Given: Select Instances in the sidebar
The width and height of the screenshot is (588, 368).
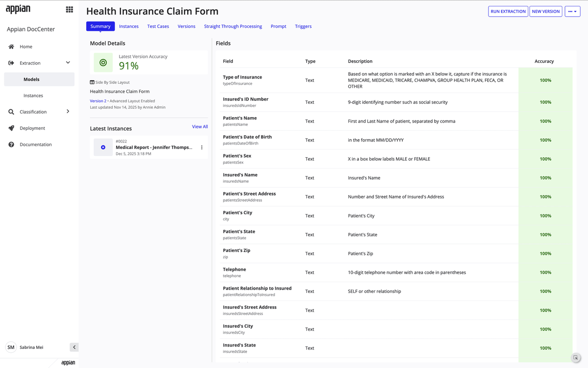Looking at the screenshot, I should pyautogui.click(x=33, y=96).
